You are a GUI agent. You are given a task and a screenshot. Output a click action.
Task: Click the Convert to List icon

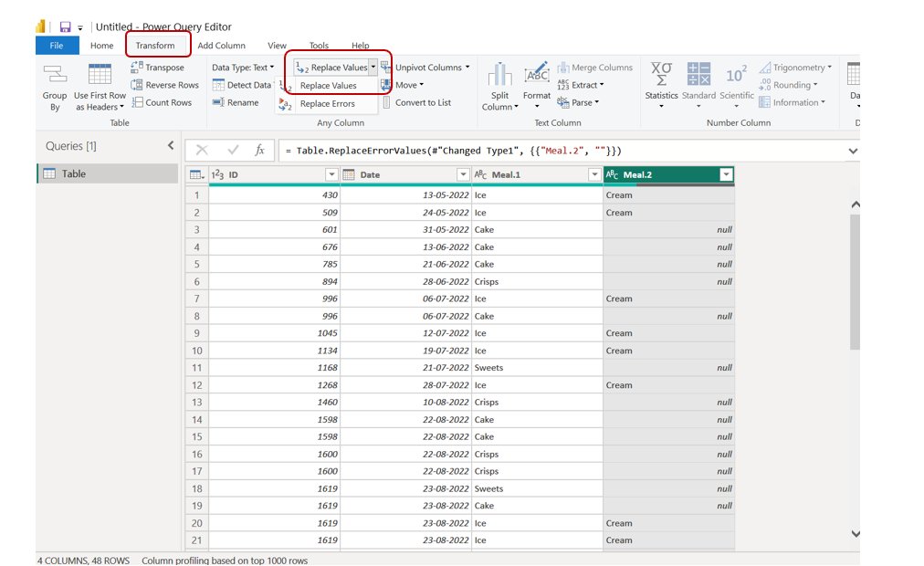click(x=386, y=102)
